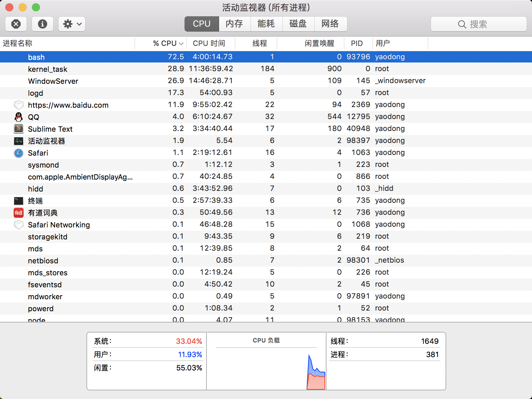The height and width of the screenshot is (399, 532).
Task: Open the gear actions dropdown menu
Action: click(x=72, y=24)
